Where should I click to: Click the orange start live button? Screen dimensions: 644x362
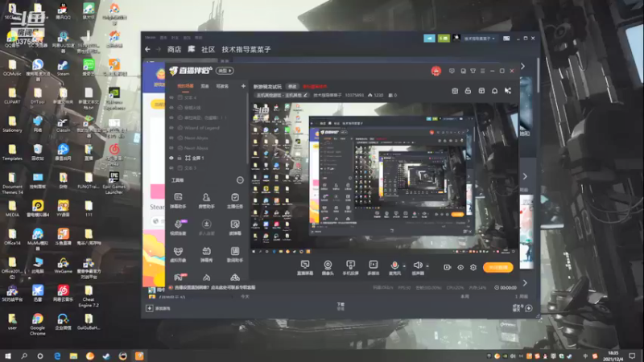point(497,267)
